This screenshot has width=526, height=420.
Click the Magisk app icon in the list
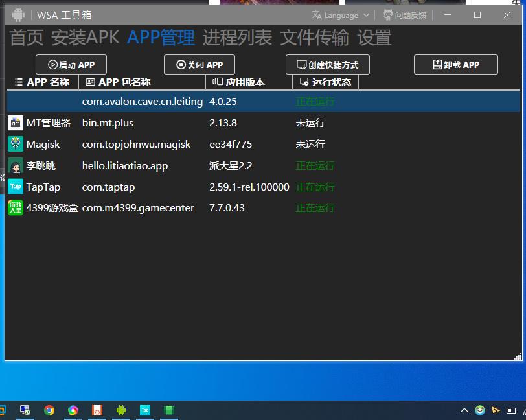tap(15, 144)
